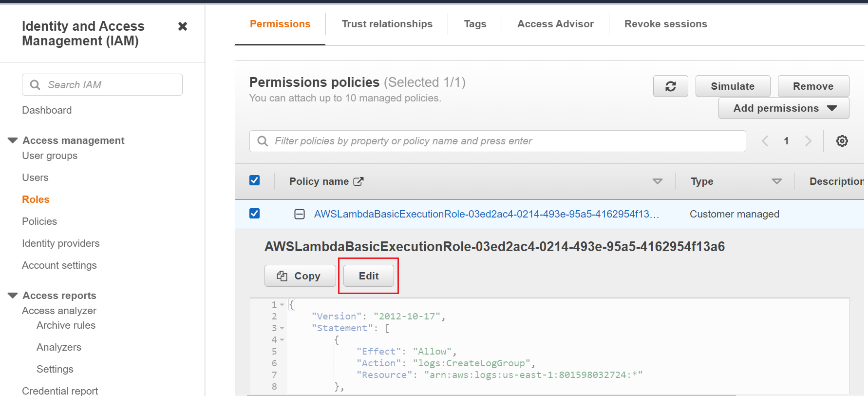868x396 pixels.
Task: Click the Copy policy button
Action: (300, 276)
